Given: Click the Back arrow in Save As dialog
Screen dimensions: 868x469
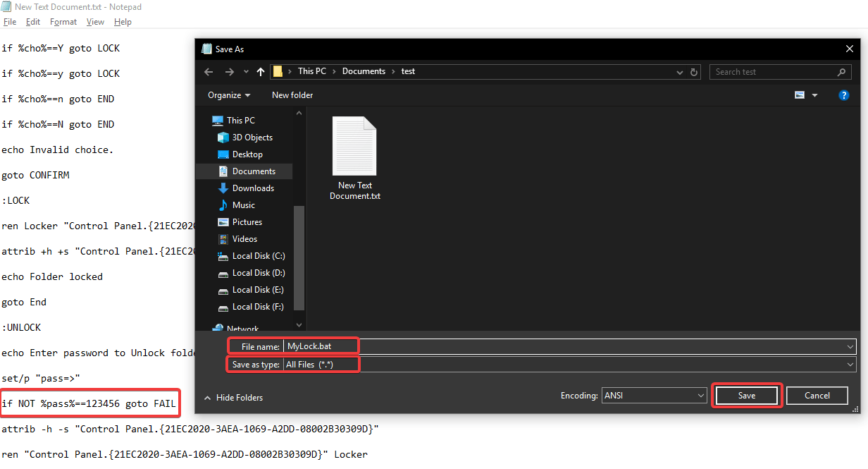Looking at the screenshot, I should [x=208, y=72].
